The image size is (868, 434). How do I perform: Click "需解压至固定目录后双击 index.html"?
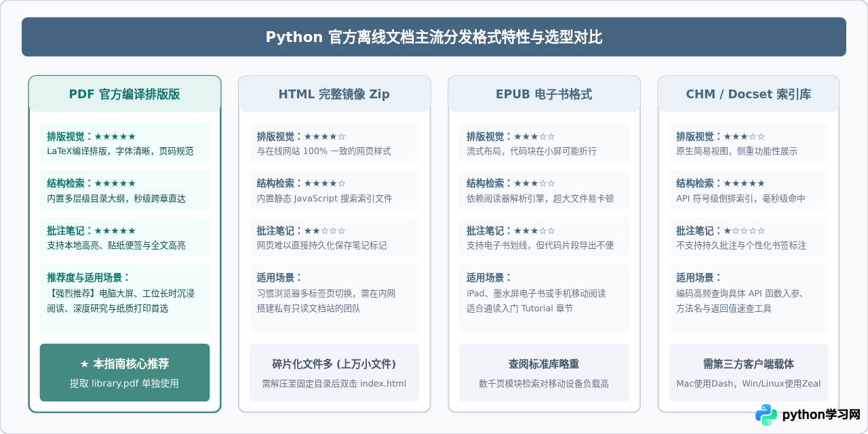click(334, 383)
